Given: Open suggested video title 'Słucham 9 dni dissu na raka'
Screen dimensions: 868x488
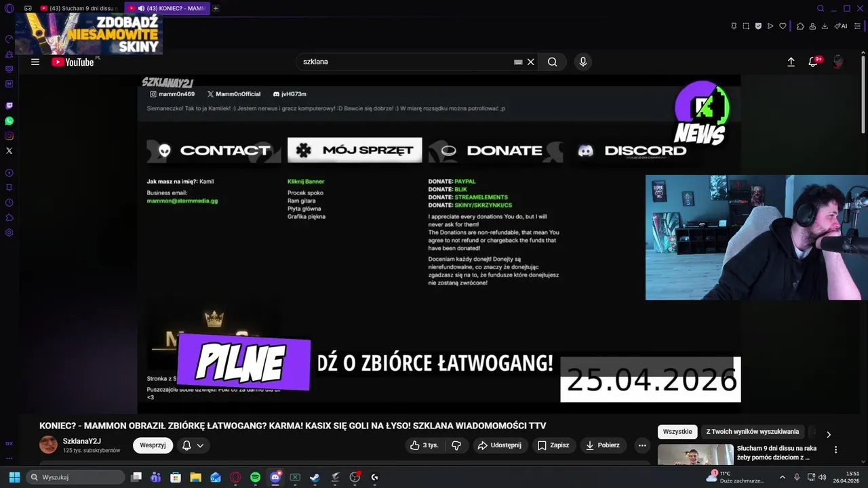Looking at the screenshot, I should coord(776,453).
